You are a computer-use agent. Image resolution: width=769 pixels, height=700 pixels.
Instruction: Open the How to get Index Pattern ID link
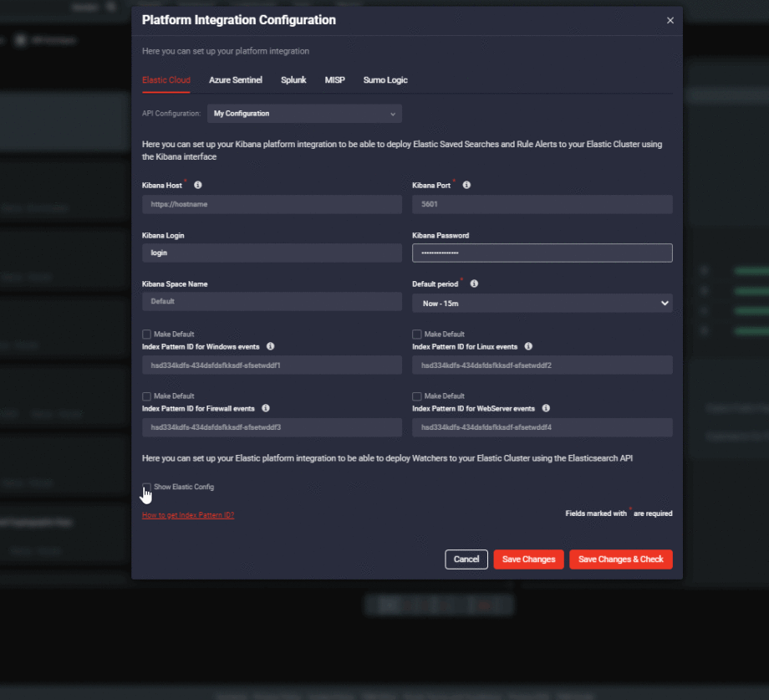point(188,515)
